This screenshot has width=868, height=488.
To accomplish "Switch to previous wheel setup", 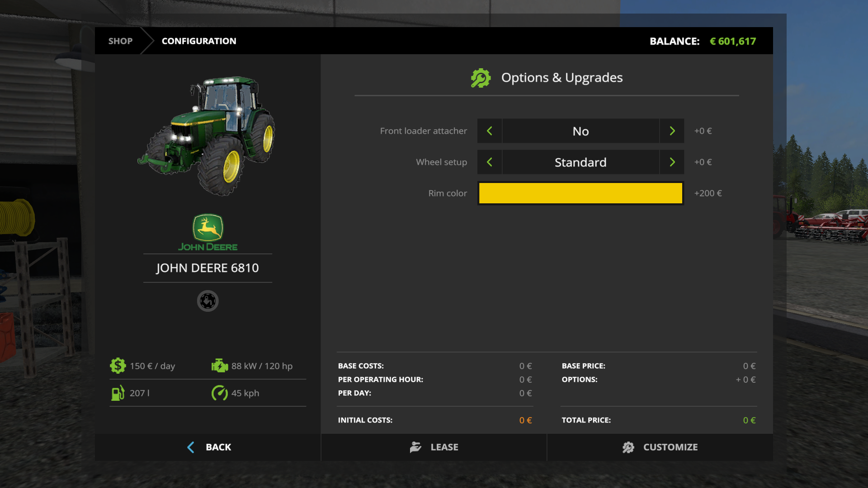I will [x=490, y=162].
